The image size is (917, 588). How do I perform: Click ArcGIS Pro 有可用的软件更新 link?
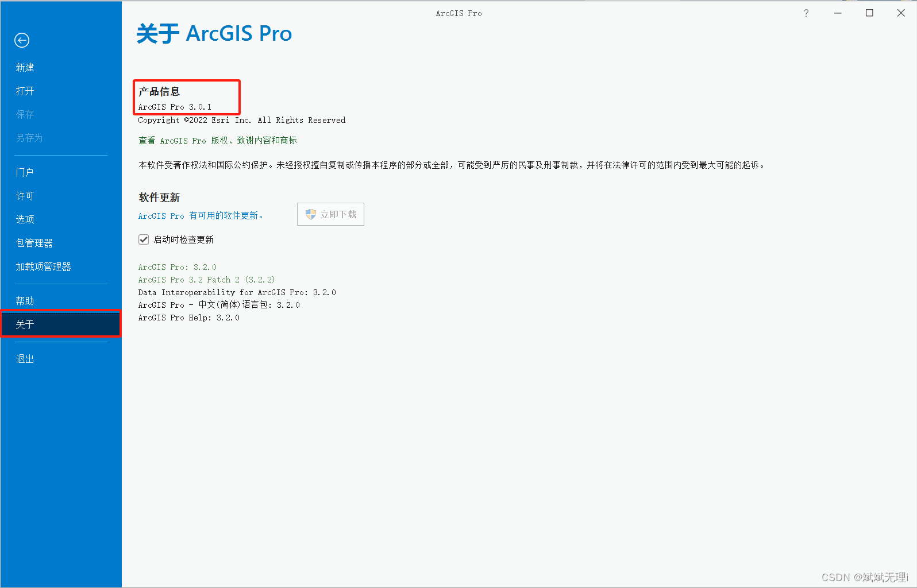click(201, 216)
